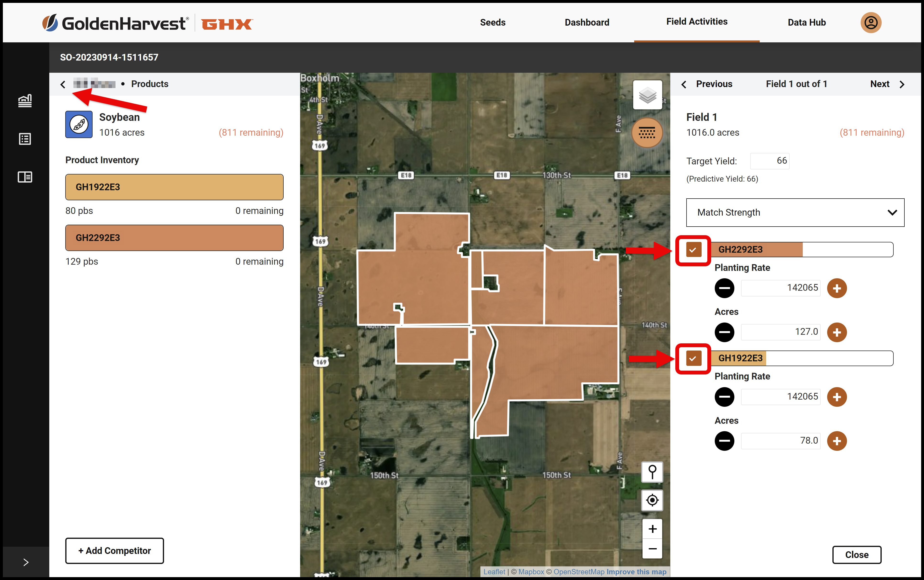
Task: Uncheck the GH1922E3 product checkbox
Action: pos(693,358)
